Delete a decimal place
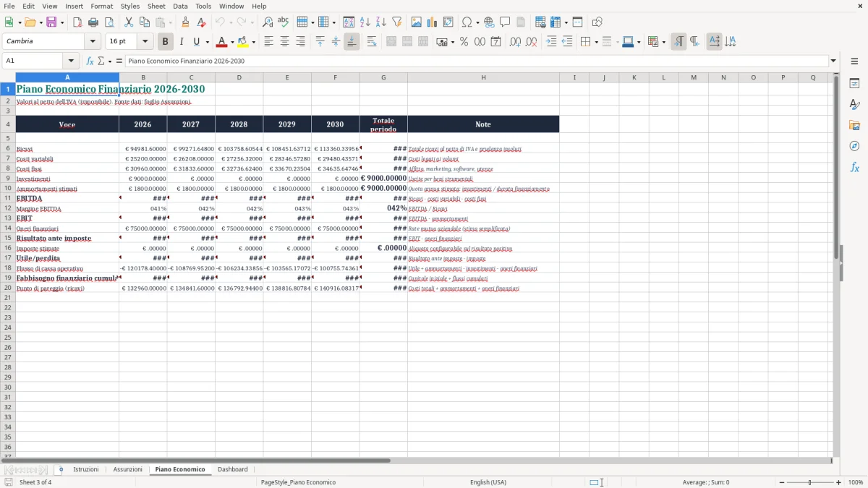The image size is (868, 488). [x=532, y=42]
